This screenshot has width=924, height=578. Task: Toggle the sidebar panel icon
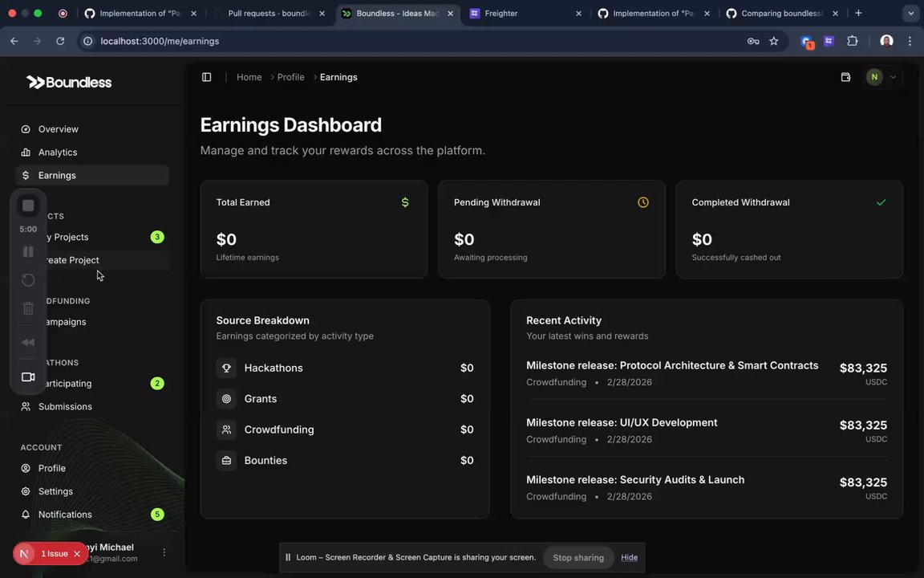point(206,77)
